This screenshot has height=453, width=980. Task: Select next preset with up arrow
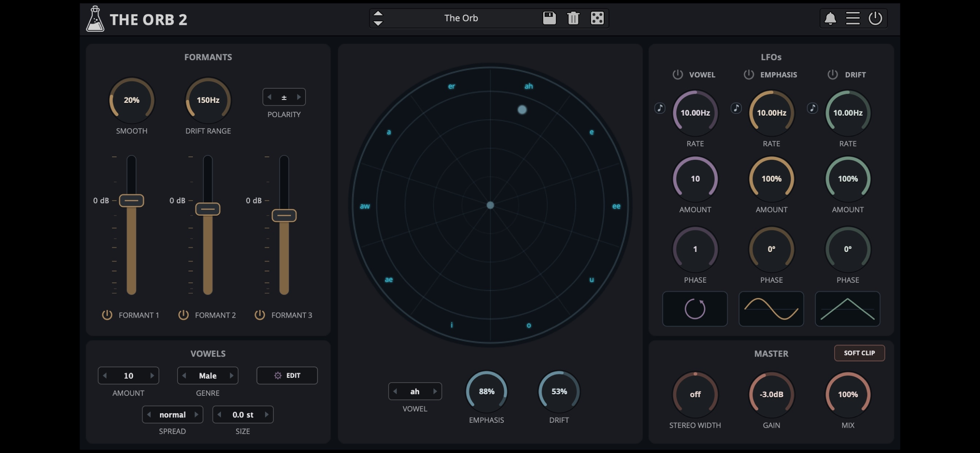(x=378, y=14)
